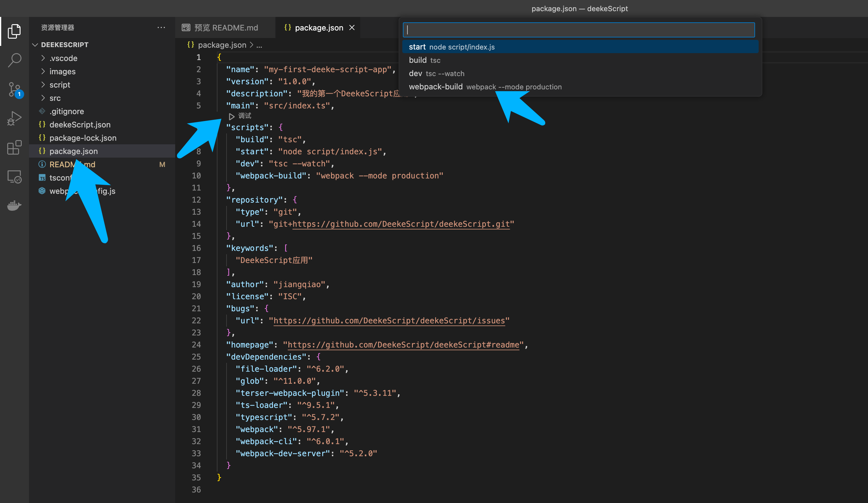This screenshot has width=868, height=503.
Task: Open the Run and Debug view
Action: pyautogui.click(x=14, y=118)
